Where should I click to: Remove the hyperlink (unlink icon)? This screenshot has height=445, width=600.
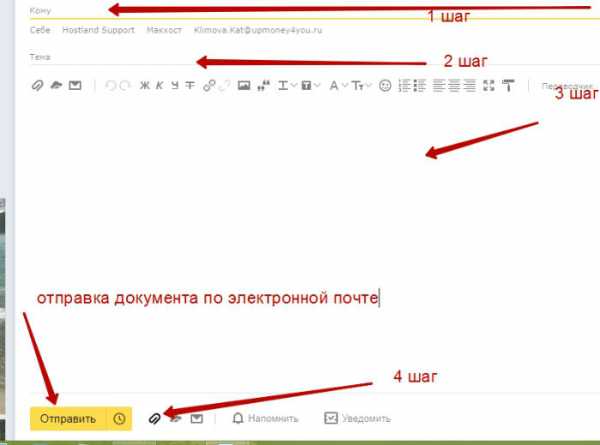point(224,85)
